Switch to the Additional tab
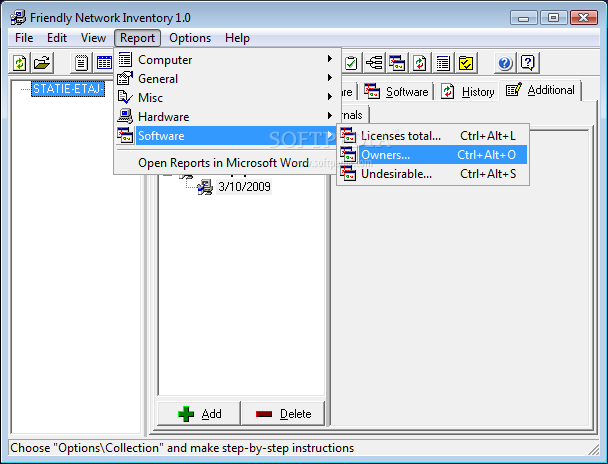This screenshot has height=464, width=608. pyautogui.click(x=540, y=90)
